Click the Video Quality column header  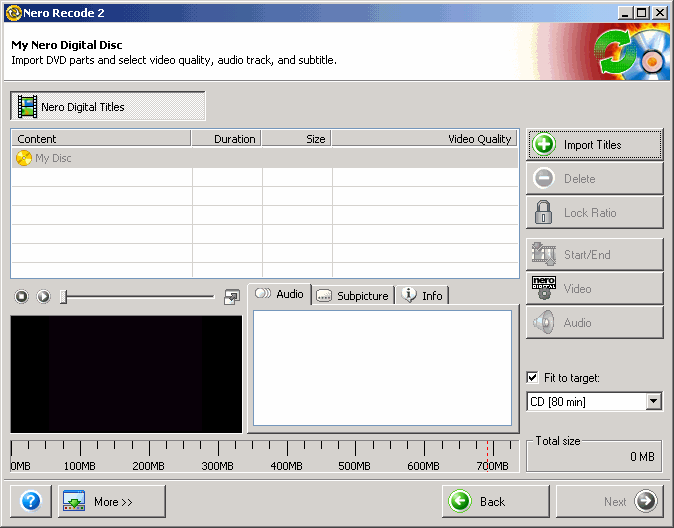coord(425,139)
